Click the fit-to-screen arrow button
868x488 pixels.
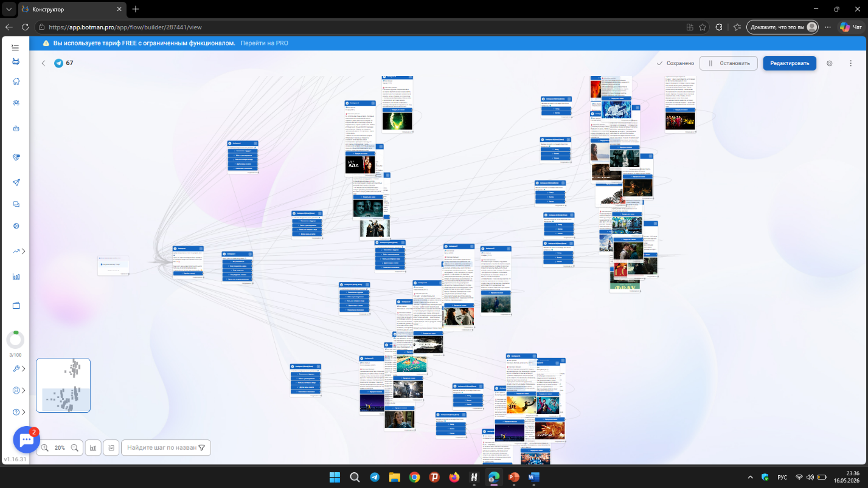click(x=111, y=448)
